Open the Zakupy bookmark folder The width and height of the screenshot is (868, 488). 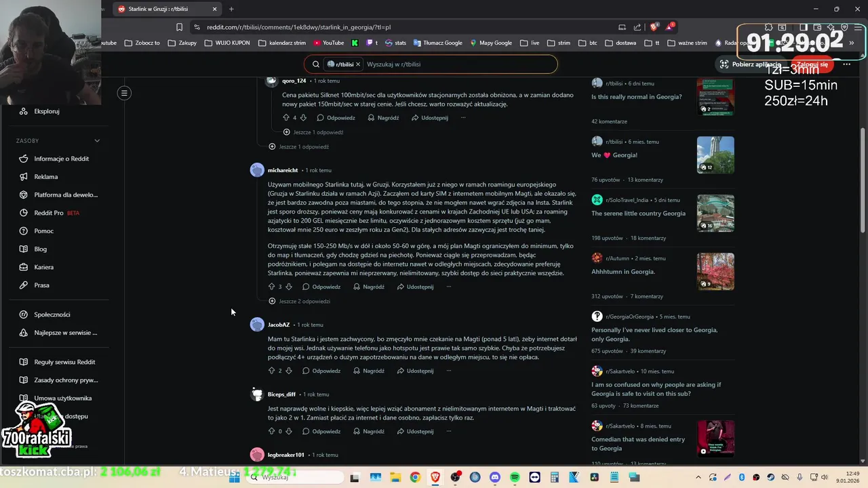(x=182, y=43)
